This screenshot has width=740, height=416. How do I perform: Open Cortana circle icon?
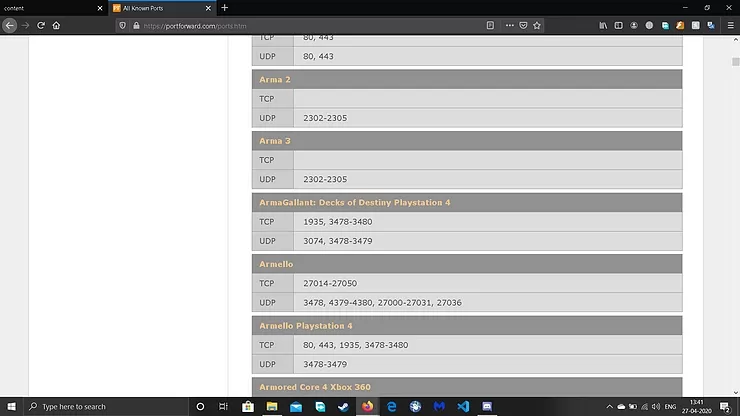point(200,406)
